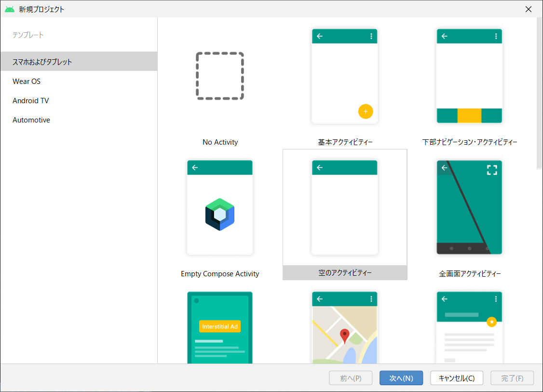
Task: Click the fullscreen corners icon in 全画面アクティビティー
Action: tap(492, 170)
